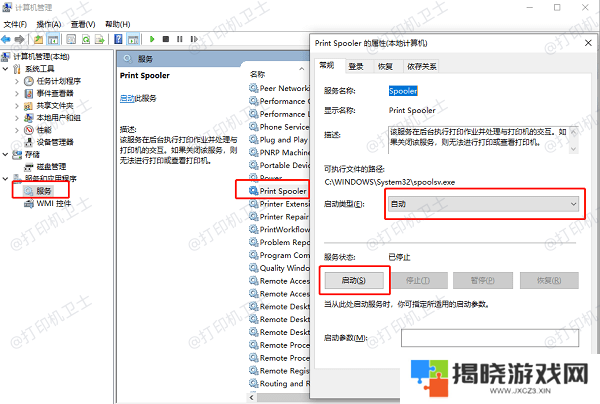
Task: Open the 文件(F) menu
Action: 15,24
